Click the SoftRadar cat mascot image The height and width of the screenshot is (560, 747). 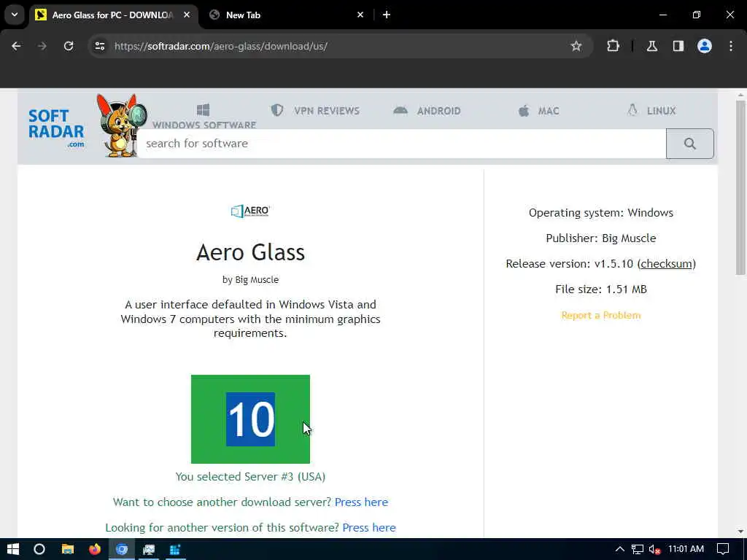(x=120, y=125)
